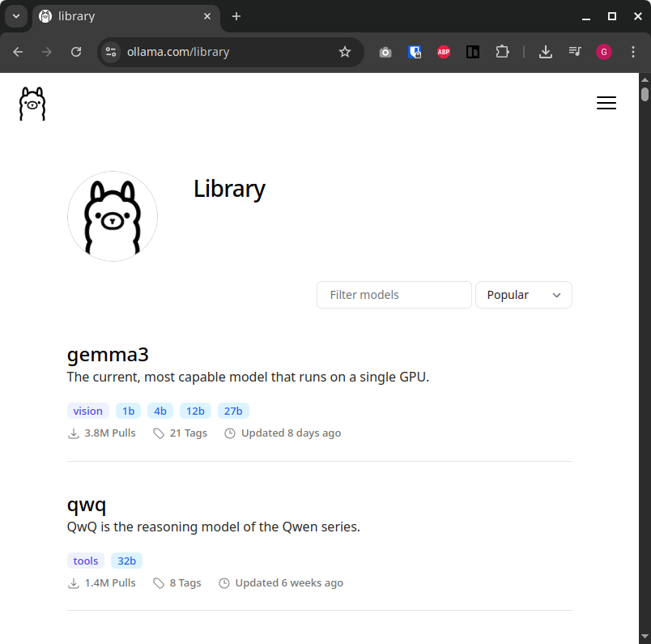Viewport: 651px width, 644px height.
Task: Open the blue shield privacy extension
Action: pos(415,51)
